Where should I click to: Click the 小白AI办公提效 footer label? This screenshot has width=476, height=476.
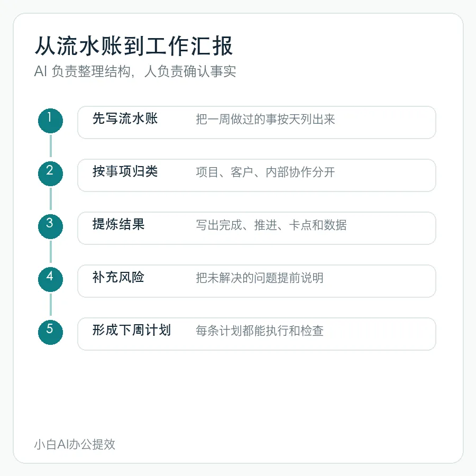(75, 444)
